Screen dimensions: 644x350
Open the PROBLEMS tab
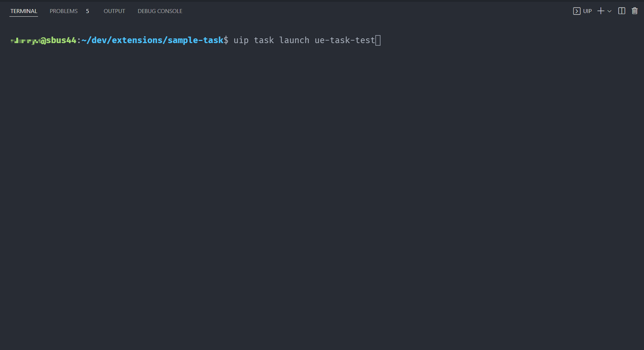[64, 11]
